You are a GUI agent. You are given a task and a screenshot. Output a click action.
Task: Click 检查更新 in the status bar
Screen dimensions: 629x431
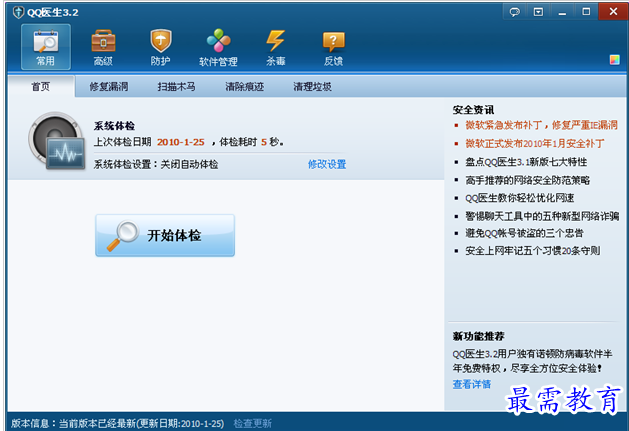(x=253, y=423)
